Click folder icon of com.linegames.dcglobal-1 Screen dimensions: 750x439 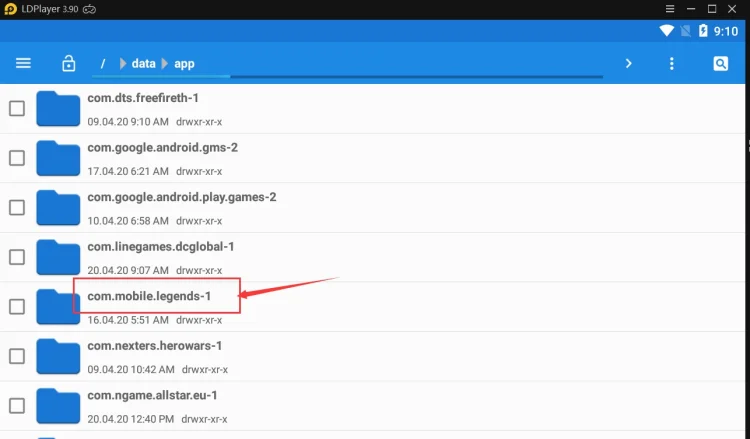tap(58, 257)
